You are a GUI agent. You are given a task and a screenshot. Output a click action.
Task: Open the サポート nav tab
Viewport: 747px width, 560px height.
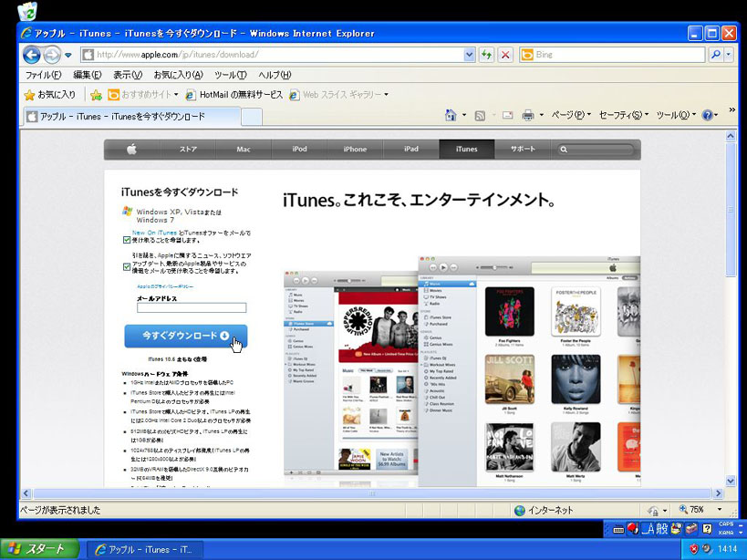pos(523,149)
